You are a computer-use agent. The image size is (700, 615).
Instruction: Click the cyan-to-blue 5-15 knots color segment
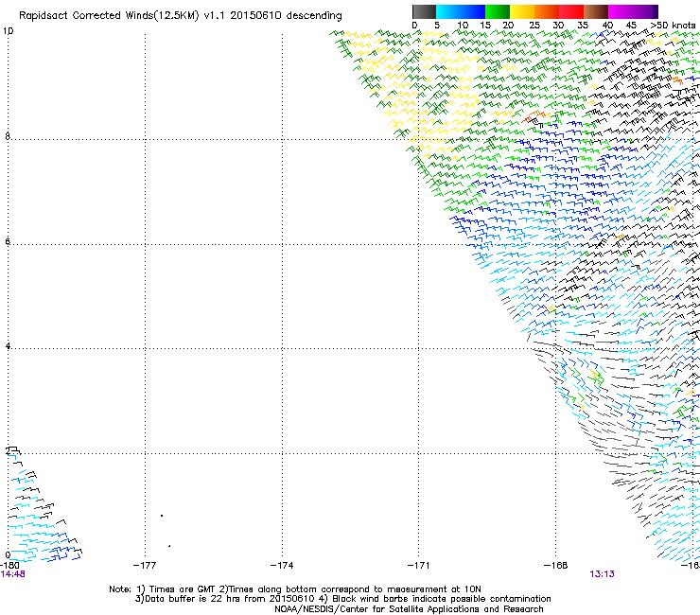pos(461,11)
